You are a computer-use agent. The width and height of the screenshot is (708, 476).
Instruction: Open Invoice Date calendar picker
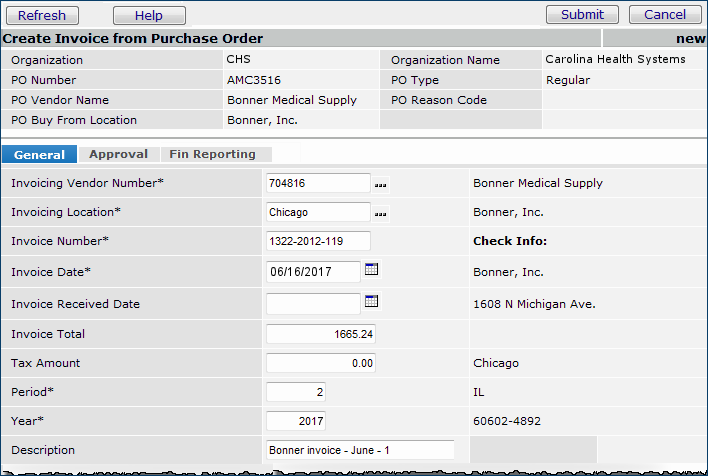click(x=372, y=270)
